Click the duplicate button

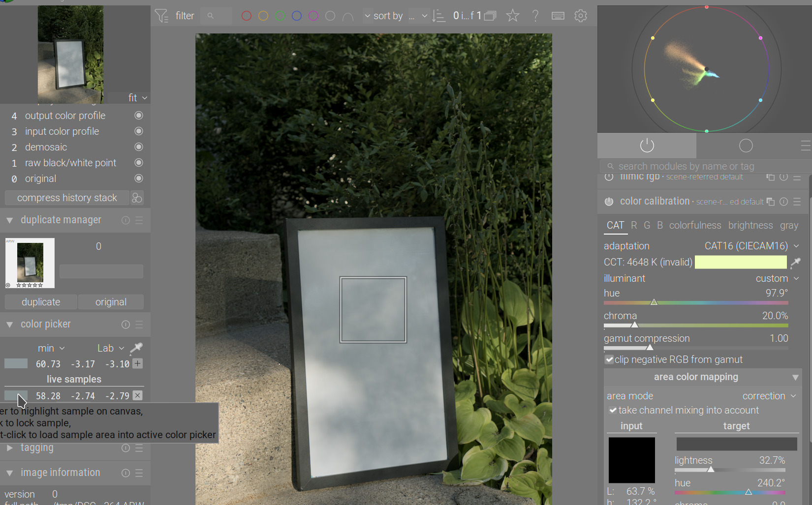pyautogui.click(x=41, y=302)
